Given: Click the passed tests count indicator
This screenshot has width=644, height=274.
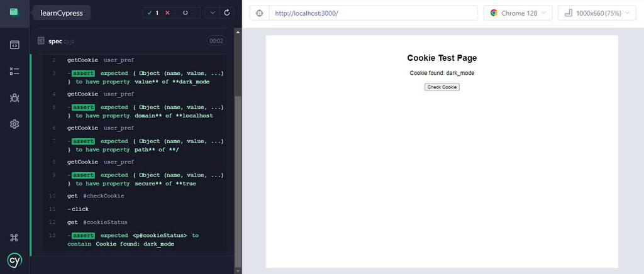Looking at the screenshot, I should click(153, 13).
